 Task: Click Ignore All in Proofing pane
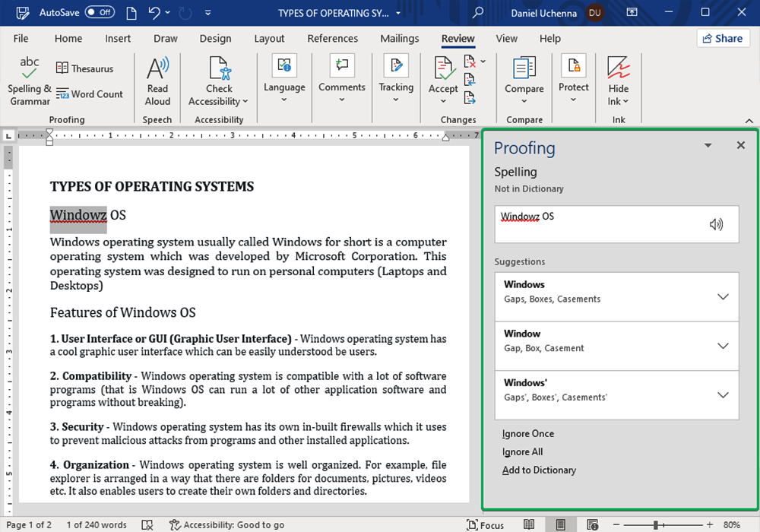522,451
